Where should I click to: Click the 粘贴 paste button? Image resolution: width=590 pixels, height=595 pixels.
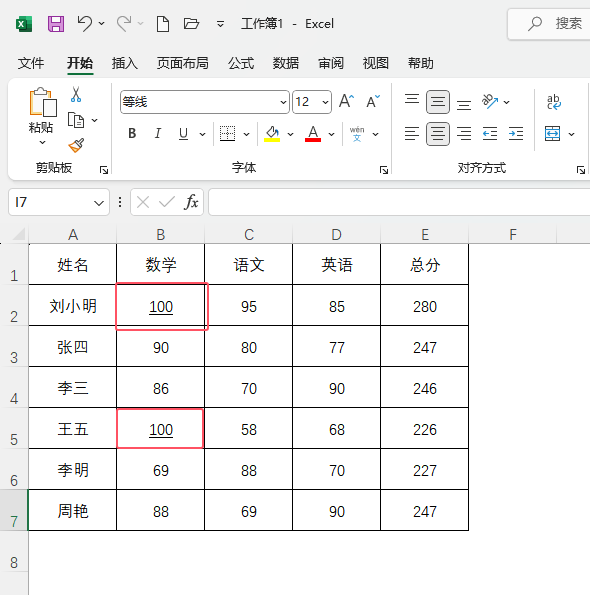[x=42, y=110]
